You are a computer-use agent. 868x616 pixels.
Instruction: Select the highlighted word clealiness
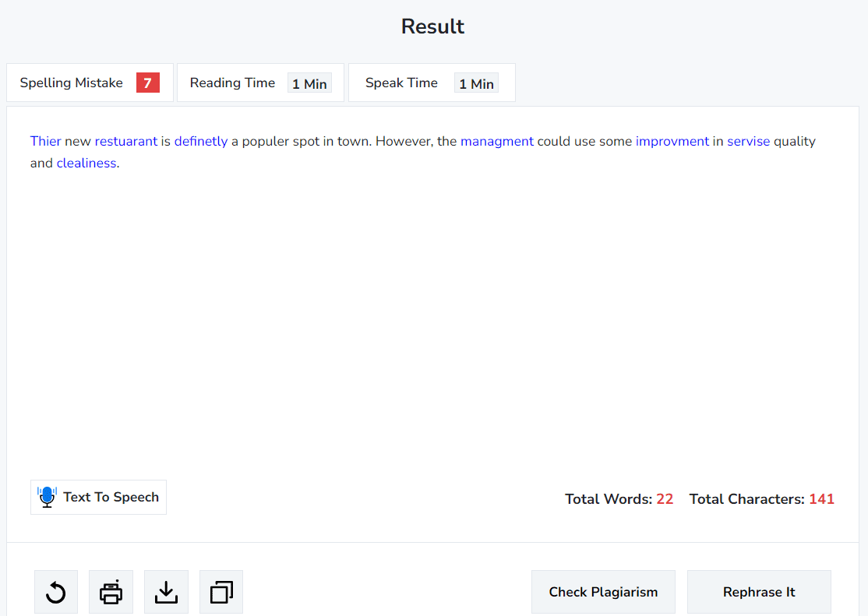(x=86, y=163)
